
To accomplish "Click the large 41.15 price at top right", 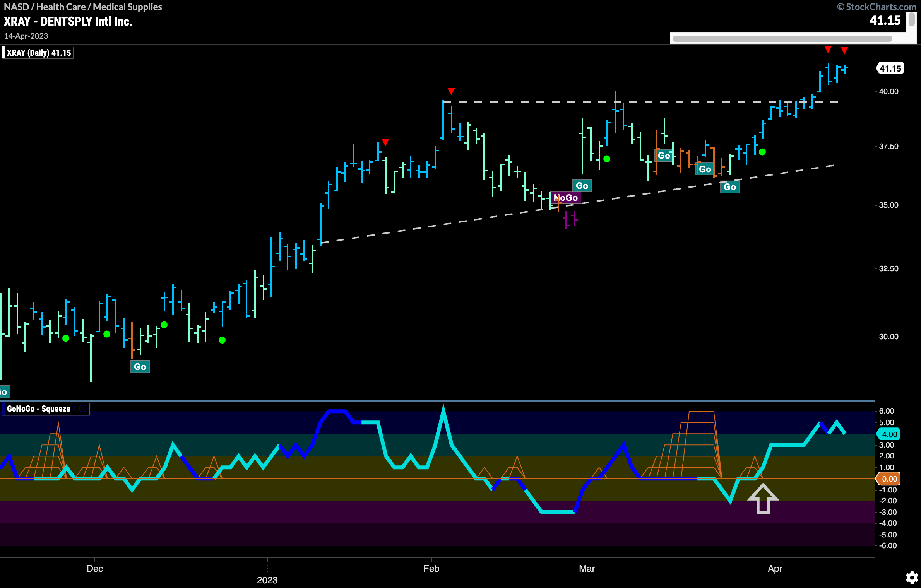I will pyautogui.click(x=885, y=21).
